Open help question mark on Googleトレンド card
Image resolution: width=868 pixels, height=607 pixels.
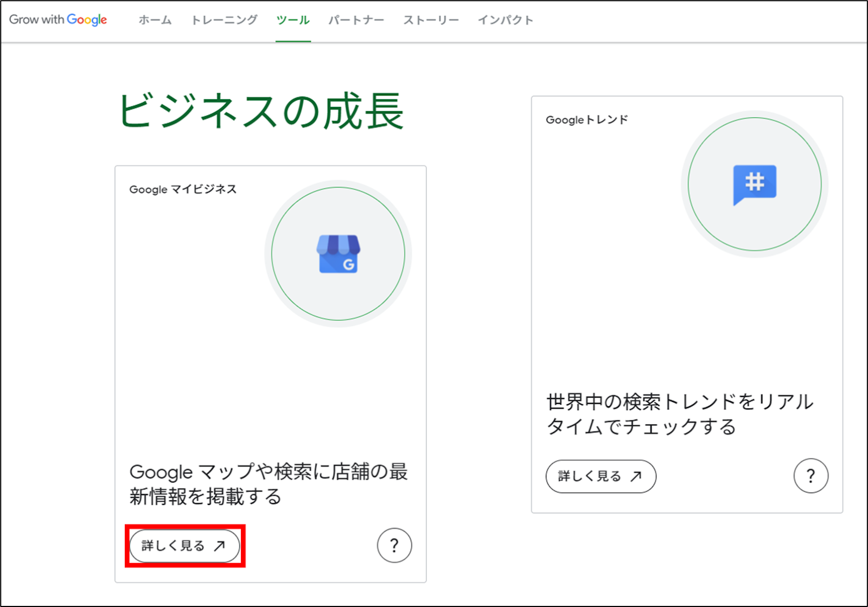coord(811,476)
